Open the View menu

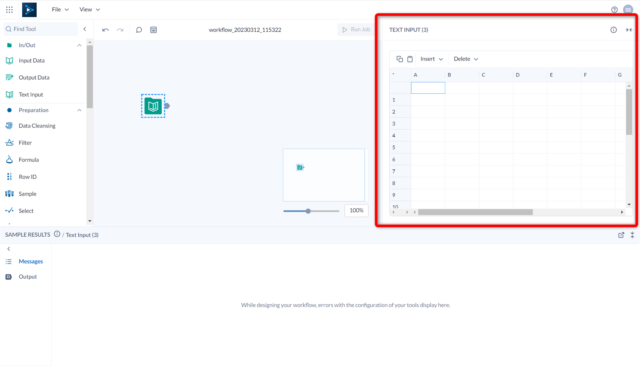point(89,9)
